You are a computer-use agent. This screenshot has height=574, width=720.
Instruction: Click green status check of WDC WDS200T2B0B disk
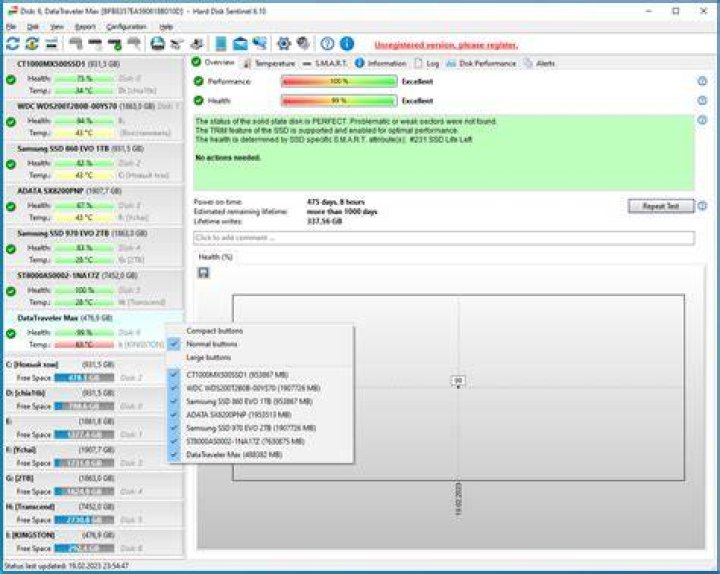(x=11, y=122)
